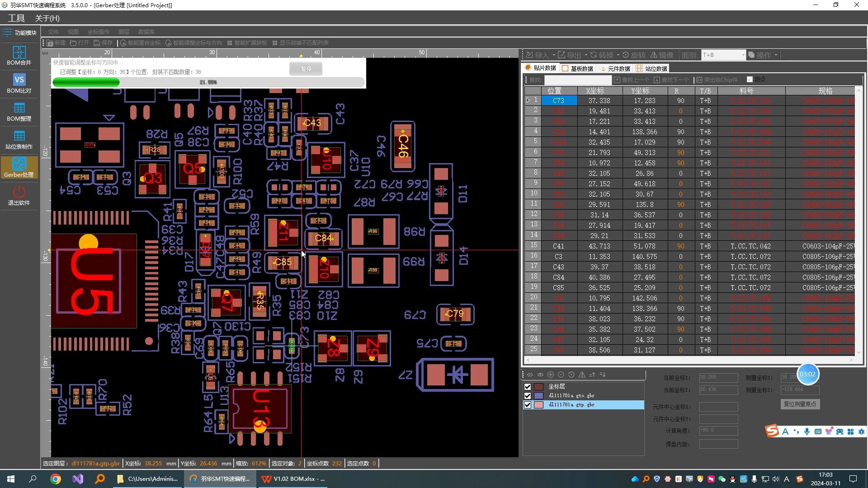Expand row 1 arrow for C73
Screen dimensions: 868x488
(528, 100)
